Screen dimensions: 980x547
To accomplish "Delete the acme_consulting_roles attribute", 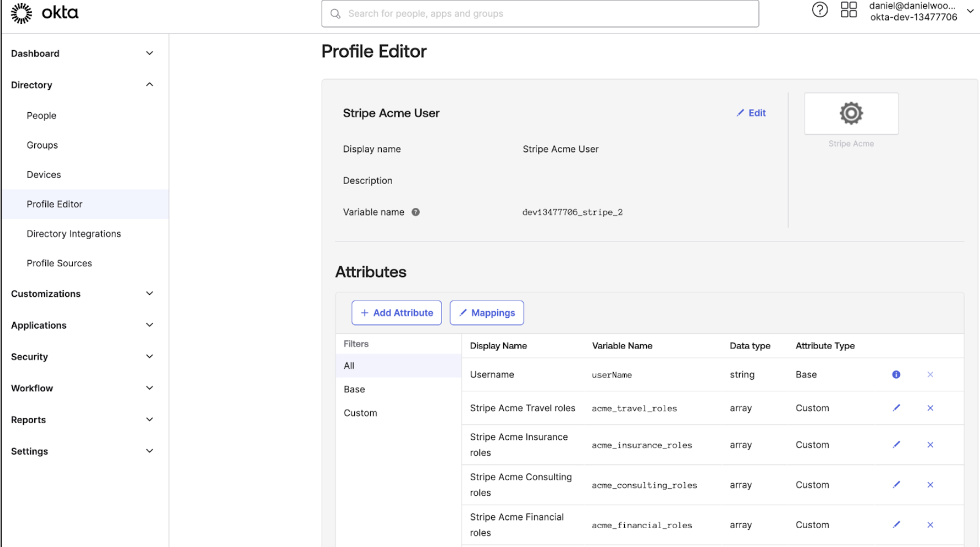I will (930, 485).
